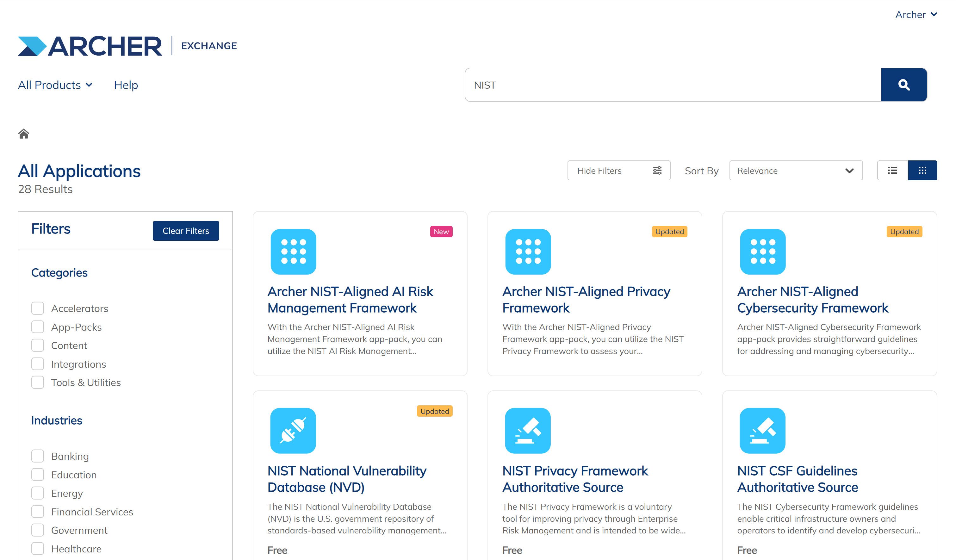
Task: Open the NIST Privacy Framework gavel icon
Action: point(528,431)
